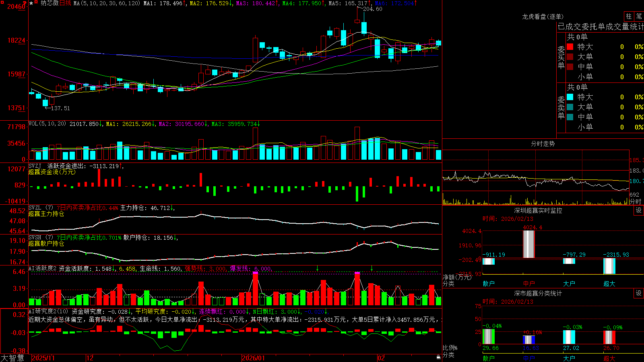
Task: Click the 时间: 2026/02/13 in 深圳超赢实时监控
Action: tap(508, 219)
